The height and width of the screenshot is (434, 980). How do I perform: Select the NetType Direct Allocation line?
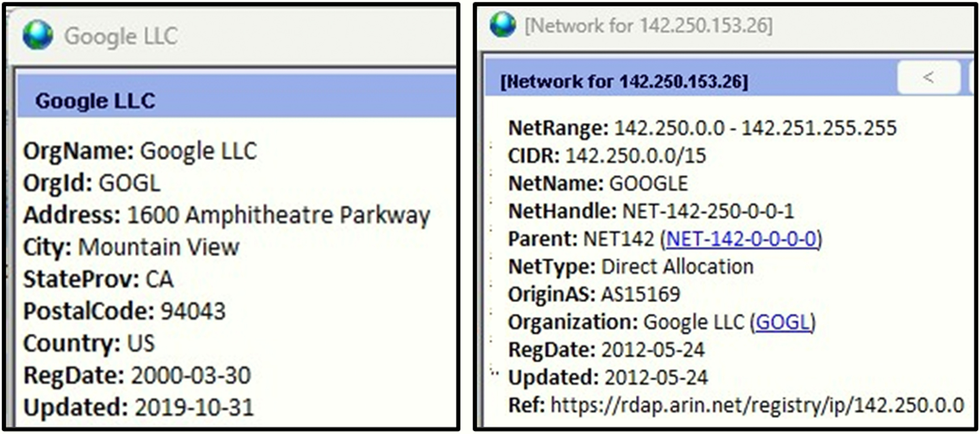pyautogui.click(x=631, y=267)
